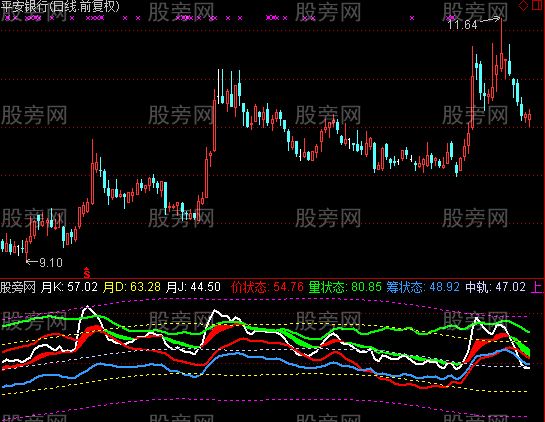
Task: Click the 中轨: 47.02 indicator value
Action: 495,287
